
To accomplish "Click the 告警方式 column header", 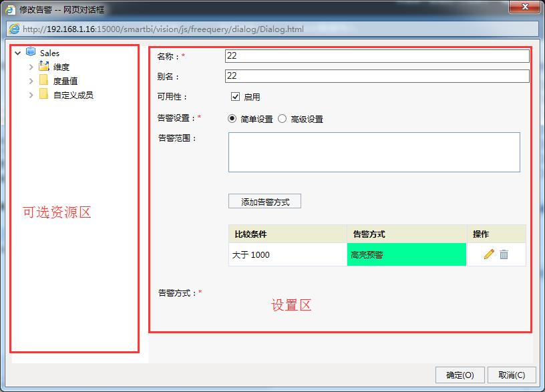I will (407, 234).
